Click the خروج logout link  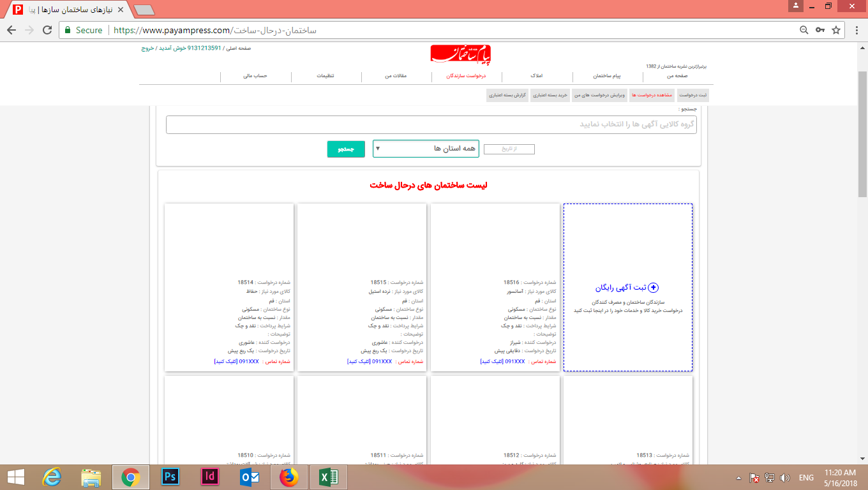click(147, 48)
